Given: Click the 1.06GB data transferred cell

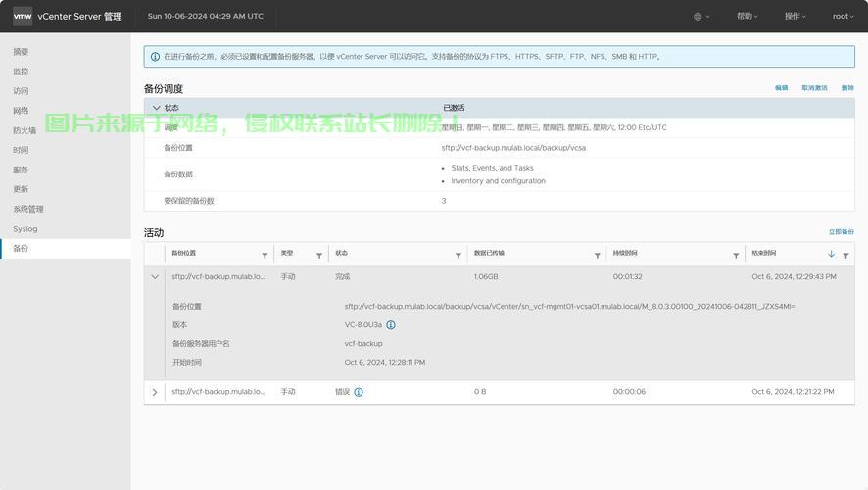Looking at the screenshot, I should coord(486,276).
